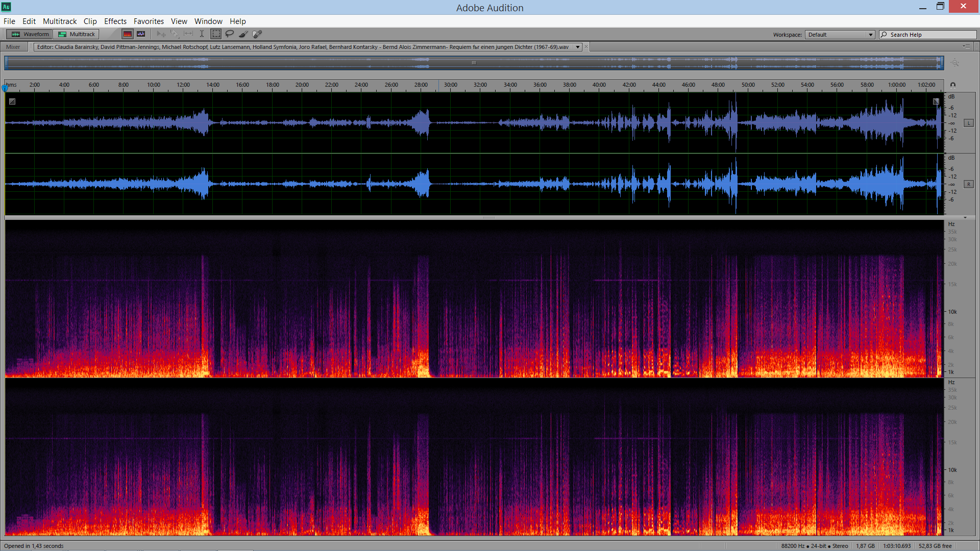Open the Workspace Default dropdown
The image size is (980, 551).
[840, 35]
